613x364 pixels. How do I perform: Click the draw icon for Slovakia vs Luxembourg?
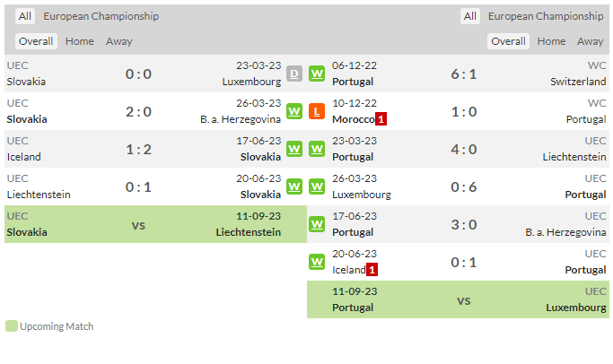click(294, 74)
